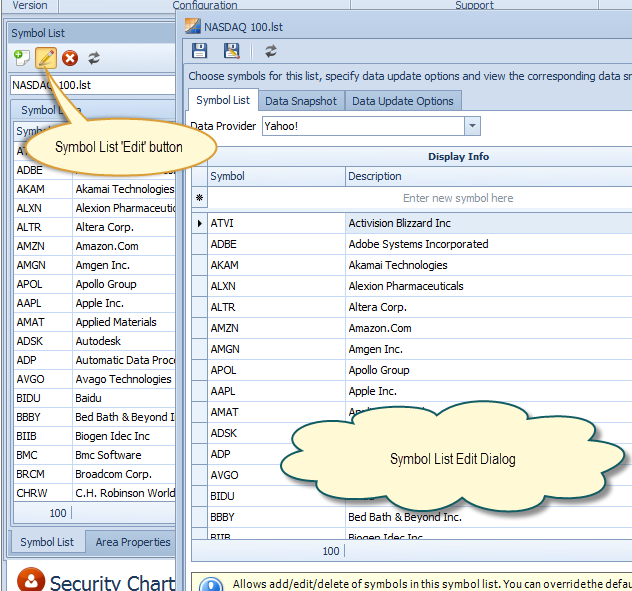Click Adobe Systems Incorporated description cell

(x=489, y=244)
